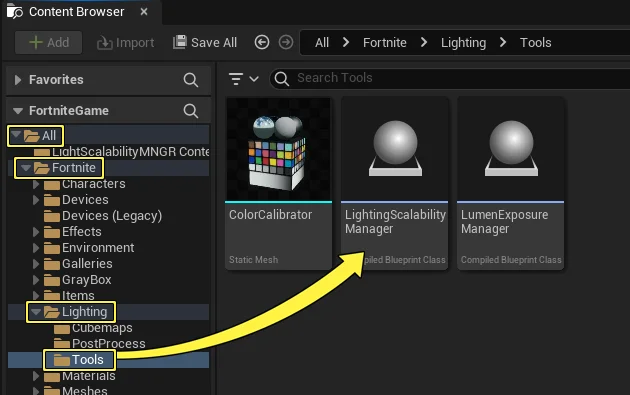The image size is (630, 395).
Task: Select the Materials folder
Action: 80,376
